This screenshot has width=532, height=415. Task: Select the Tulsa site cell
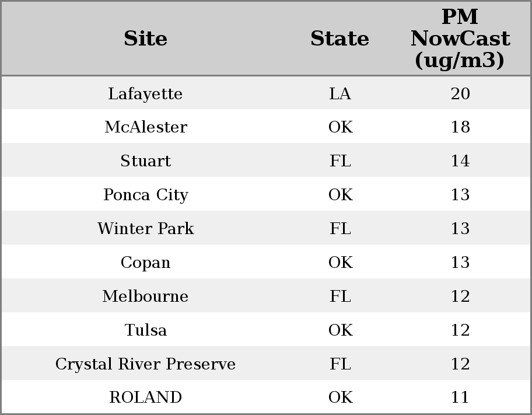click(145, 330)
